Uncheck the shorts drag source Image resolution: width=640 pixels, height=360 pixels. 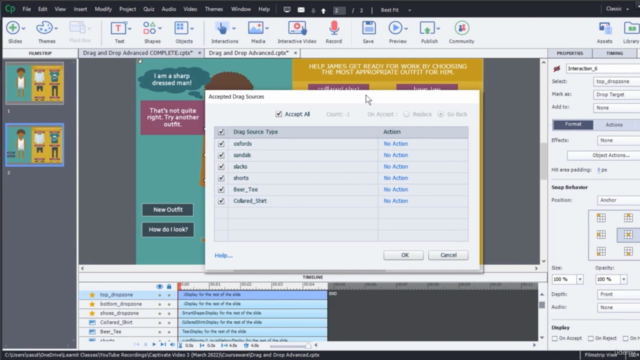[x=221, y=178]
